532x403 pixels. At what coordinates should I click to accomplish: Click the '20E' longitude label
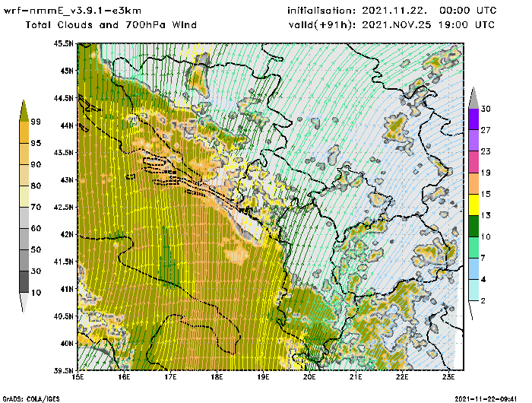[x=309, y=377]
